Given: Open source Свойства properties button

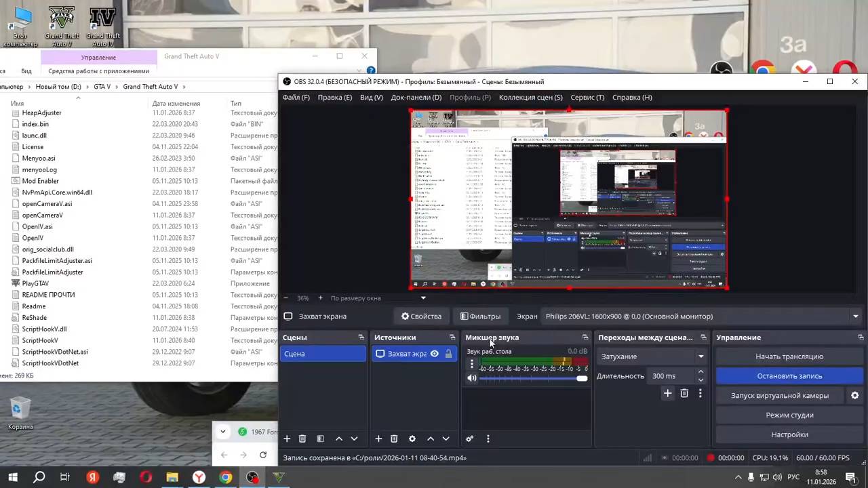Looking at the screenshot, I should coord(421,317).
